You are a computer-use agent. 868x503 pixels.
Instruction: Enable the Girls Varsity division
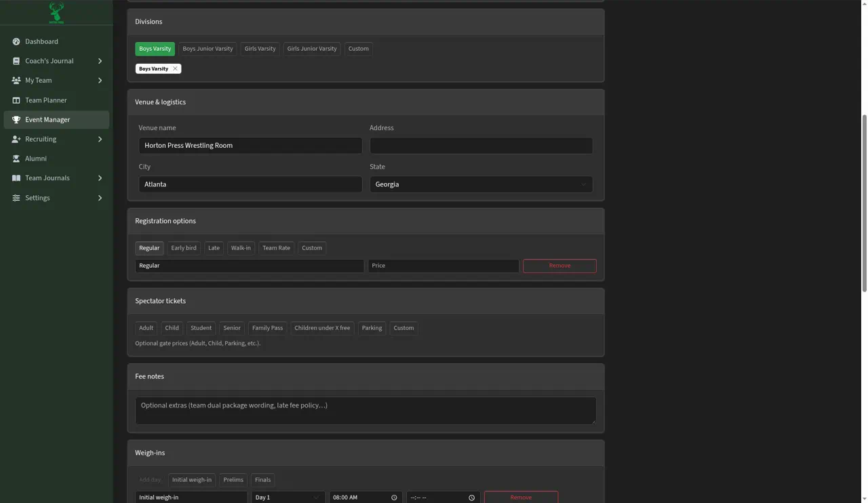click(260, 49)
